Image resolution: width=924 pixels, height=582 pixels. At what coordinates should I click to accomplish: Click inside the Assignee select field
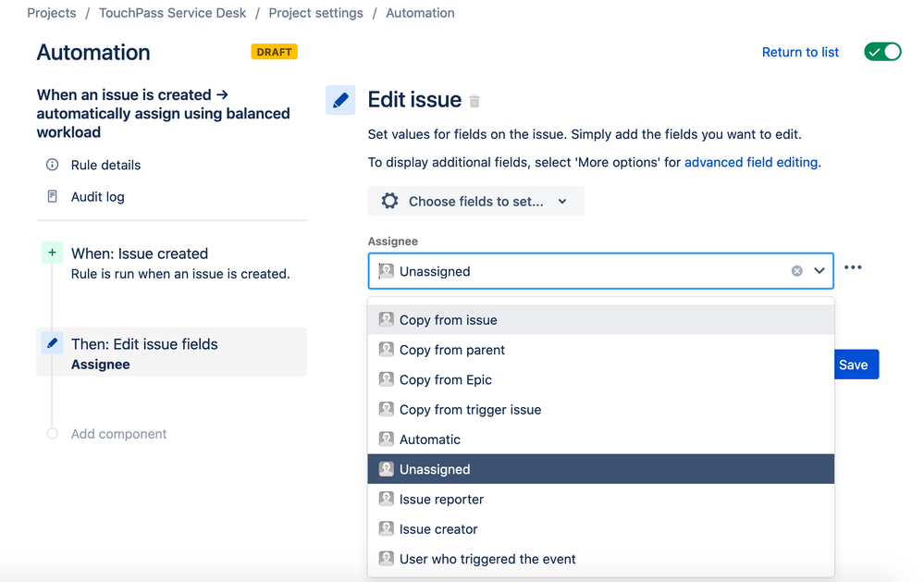pos(600,271)
